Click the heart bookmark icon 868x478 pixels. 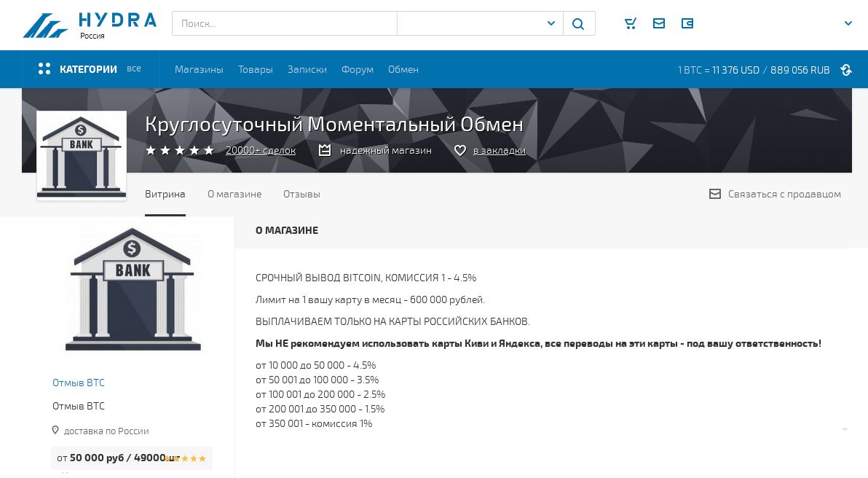coord(460,150)
